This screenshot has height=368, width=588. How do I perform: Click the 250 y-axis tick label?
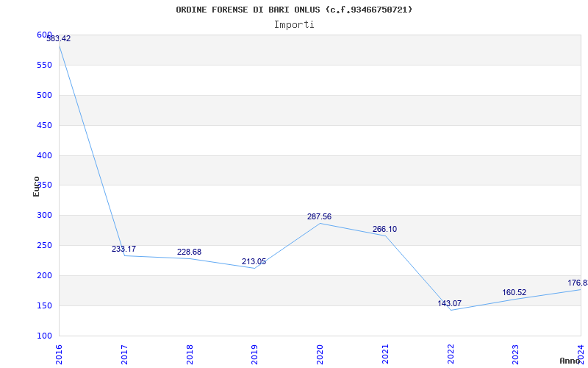44,245
